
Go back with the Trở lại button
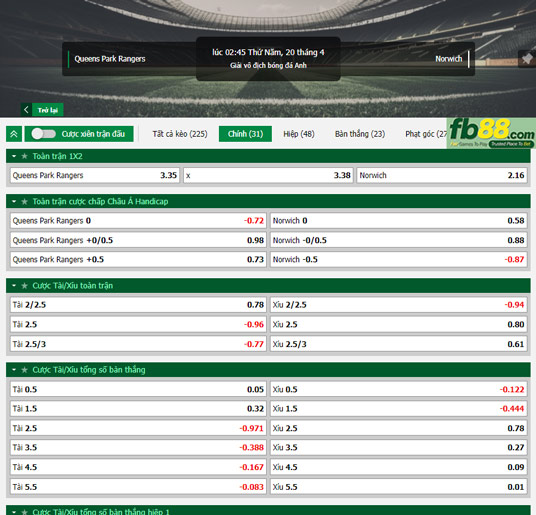click(48, 110)
